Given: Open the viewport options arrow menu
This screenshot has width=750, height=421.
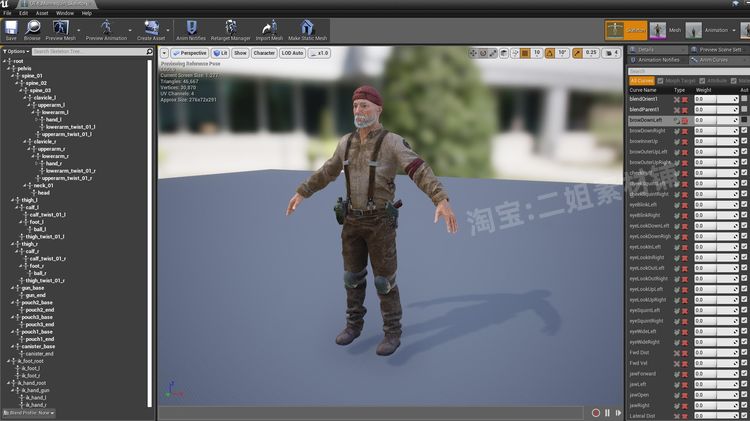Looking at the screenshot, I should [x=164, y=53].
